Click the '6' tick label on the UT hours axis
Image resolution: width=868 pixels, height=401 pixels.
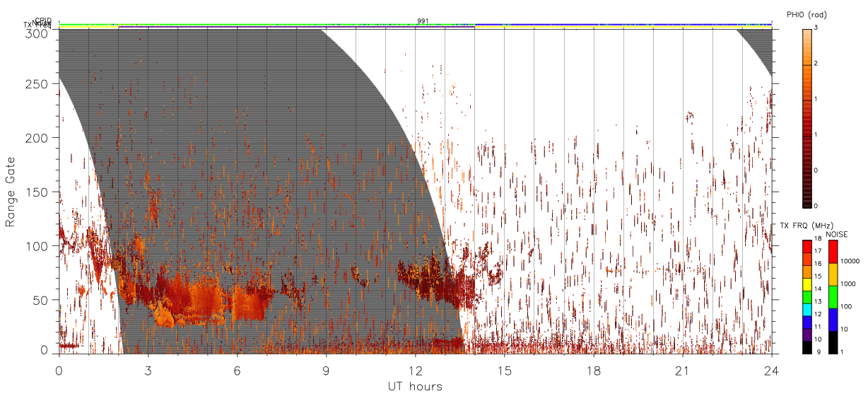pyautogui.click(x=237, y=371)
